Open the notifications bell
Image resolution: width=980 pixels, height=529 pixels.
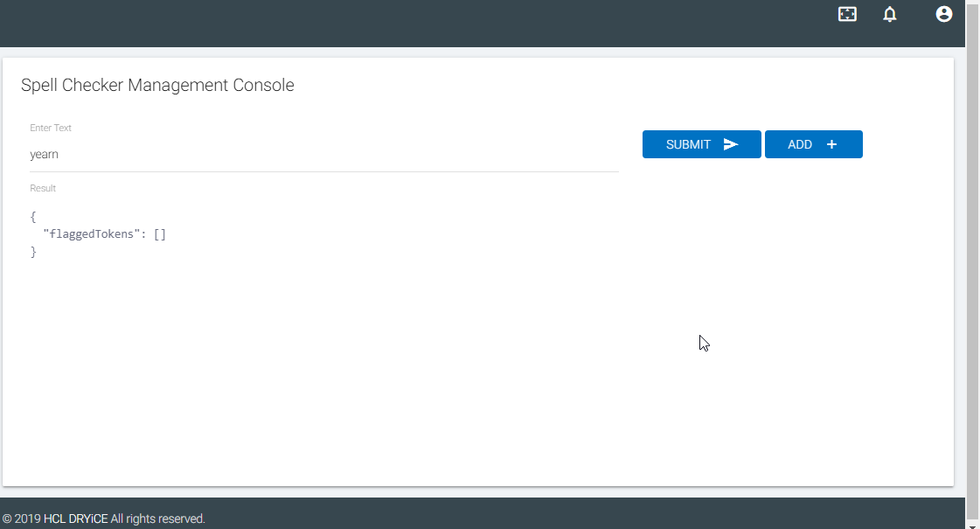889,14
